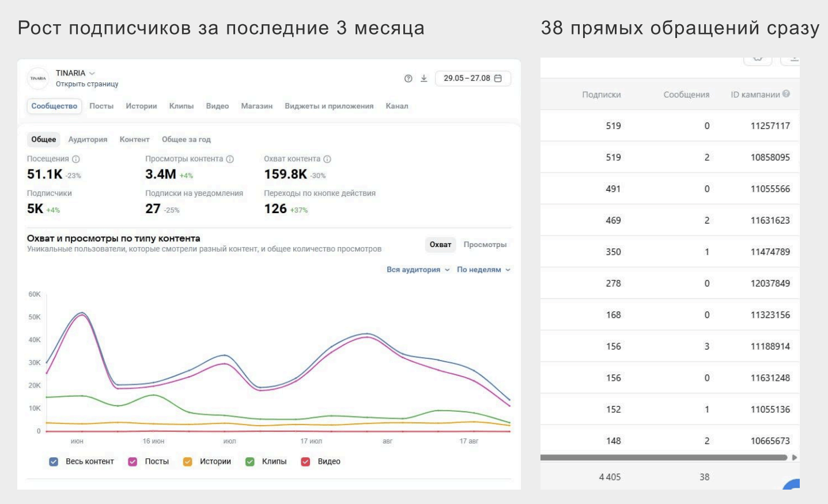The image size is (828, 504).
Task: Switch to the Посты tab
Action: [x=101, y=106]
